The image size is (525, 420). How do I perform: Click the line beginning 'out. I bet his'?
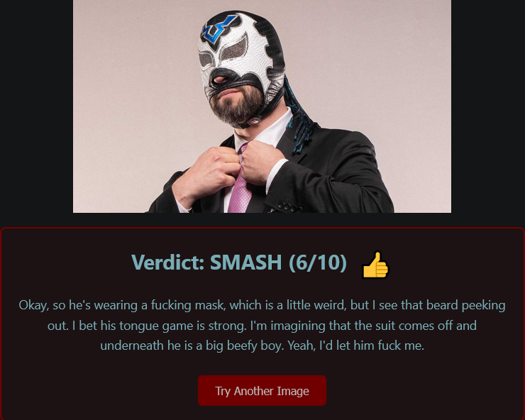tap(262, 326)
